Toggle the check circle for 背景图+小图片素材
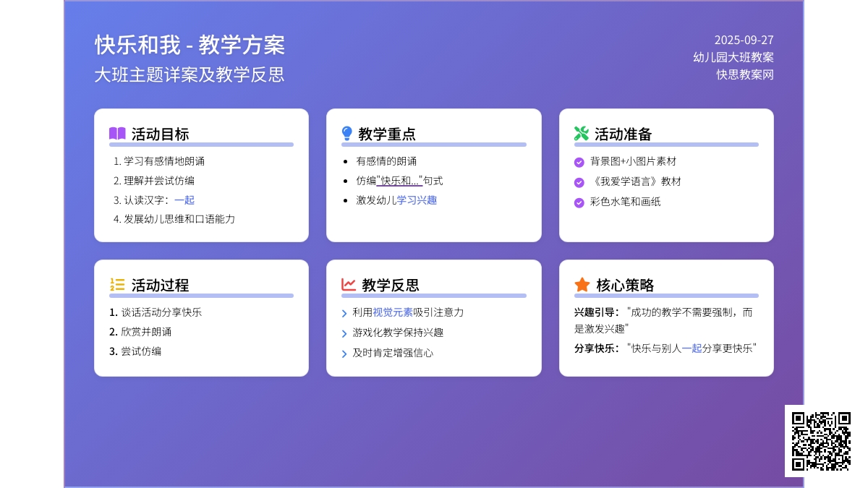The width and height of the screenshot is (868, 488). click(x=579, y=163)
